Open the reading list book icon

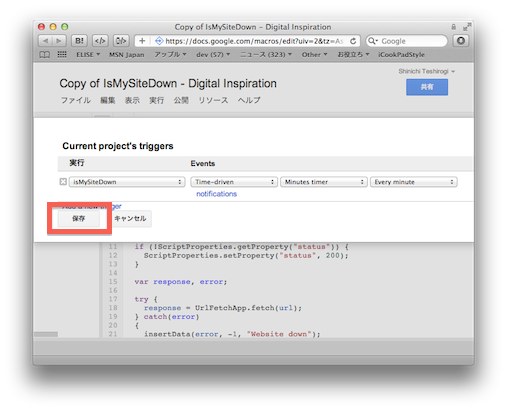pyautogui.click(x=45, y=54)
